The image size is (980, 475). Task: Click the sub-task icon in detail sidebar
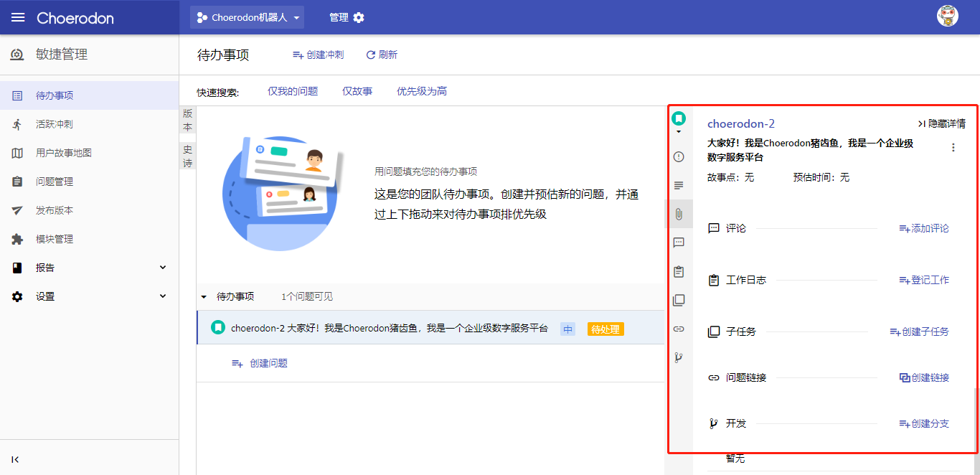pos(679,301)
